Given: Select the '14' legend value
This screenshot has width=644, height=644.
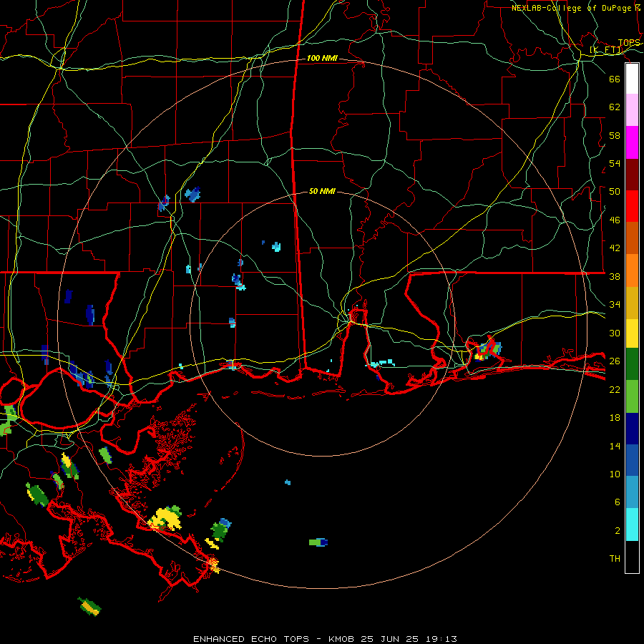Looking at the screenshot, I should (615, 446).
